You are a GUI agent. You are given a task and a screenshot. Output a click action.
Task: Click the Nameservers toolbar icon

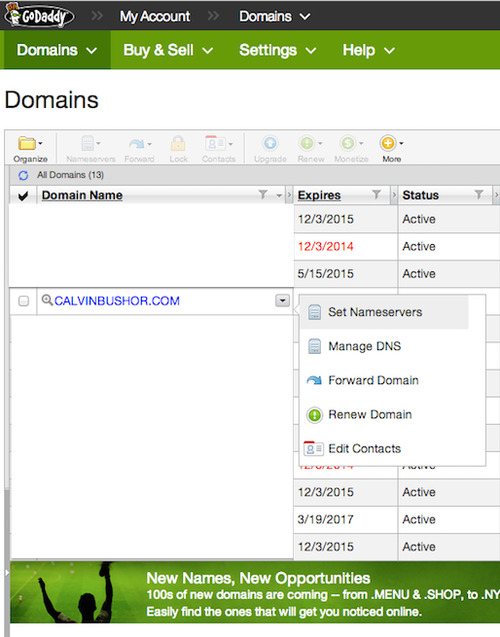88,143
